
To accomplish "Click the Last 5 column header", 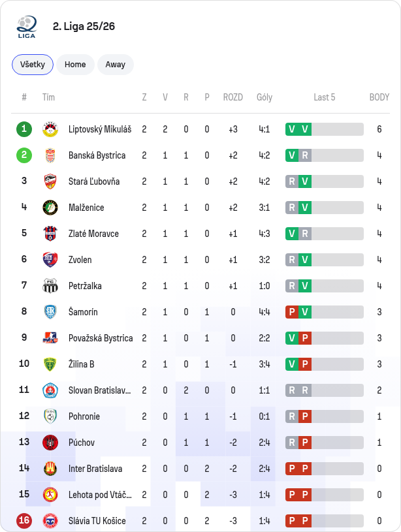I will pyautogui.click(x=325, y=97).
